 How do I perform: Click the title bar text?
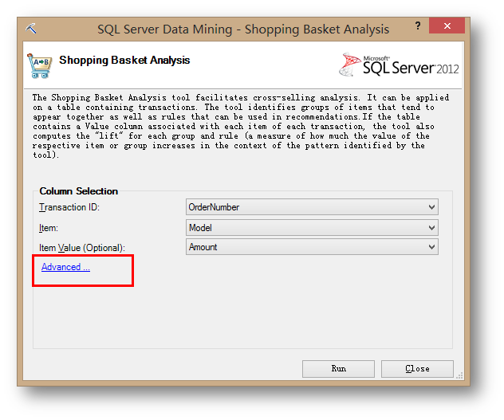click(243, 29)
